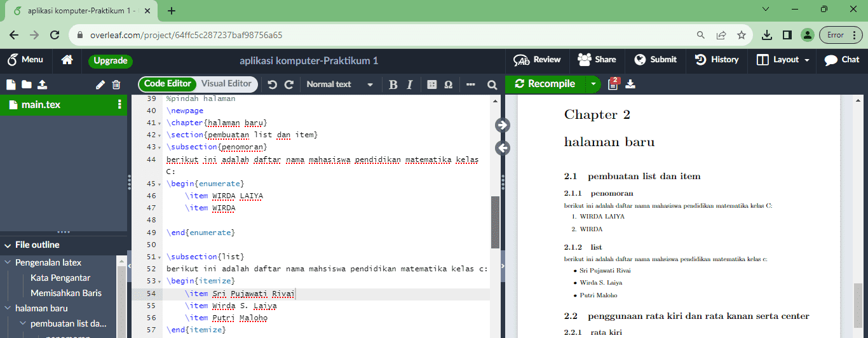This screenshot has width=868, height=338.
Task: Collapse Pengenalan latex in outline
Action: point(8,262)
